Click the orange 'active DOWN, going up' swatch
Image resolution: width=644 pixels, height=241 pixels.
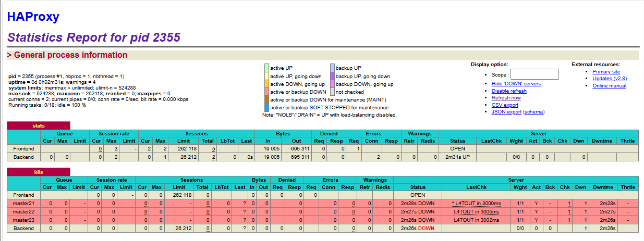click(x=266, y=84)
